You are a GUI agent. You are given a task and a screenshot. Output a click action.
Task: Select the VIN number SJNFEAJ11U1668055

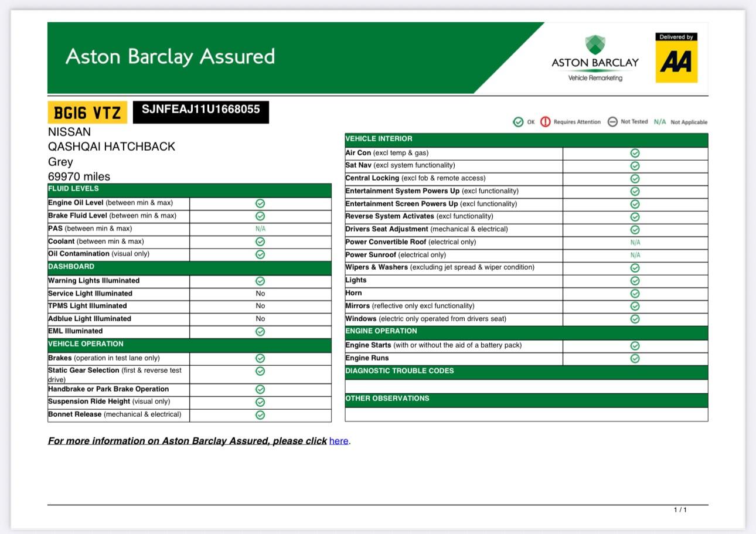click(x=200, y=110)
